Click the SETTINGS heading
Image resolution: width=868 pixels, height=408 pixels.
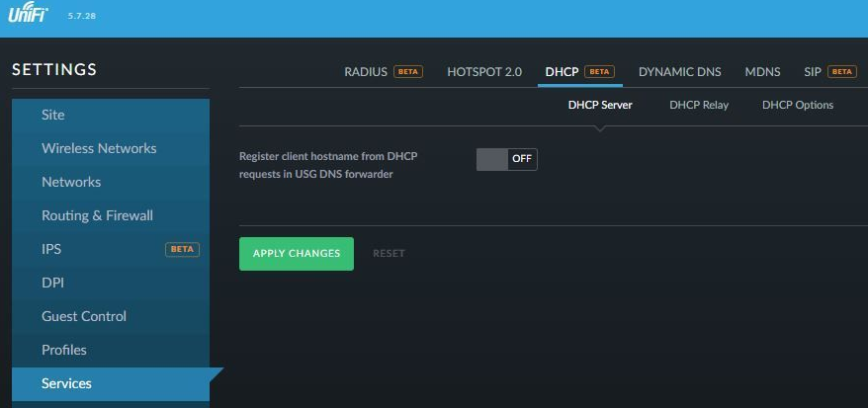[x=54, y=70]
